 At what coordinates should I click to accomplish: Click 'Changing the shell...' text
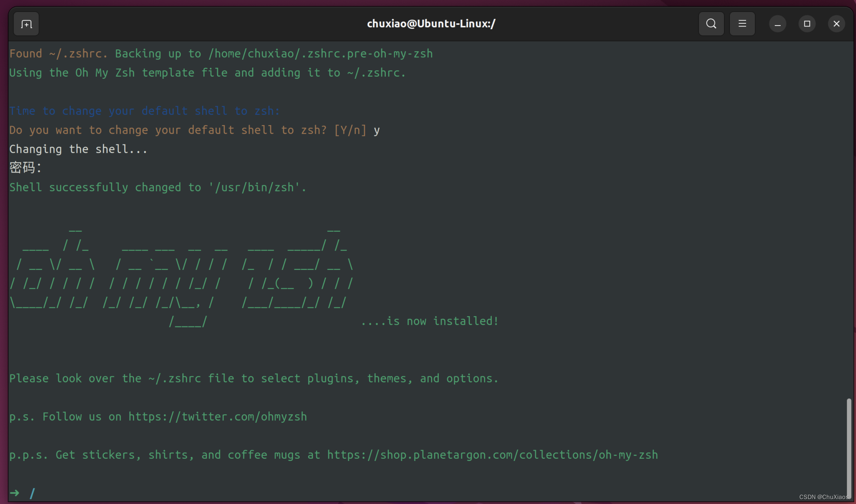pos(79,149)
